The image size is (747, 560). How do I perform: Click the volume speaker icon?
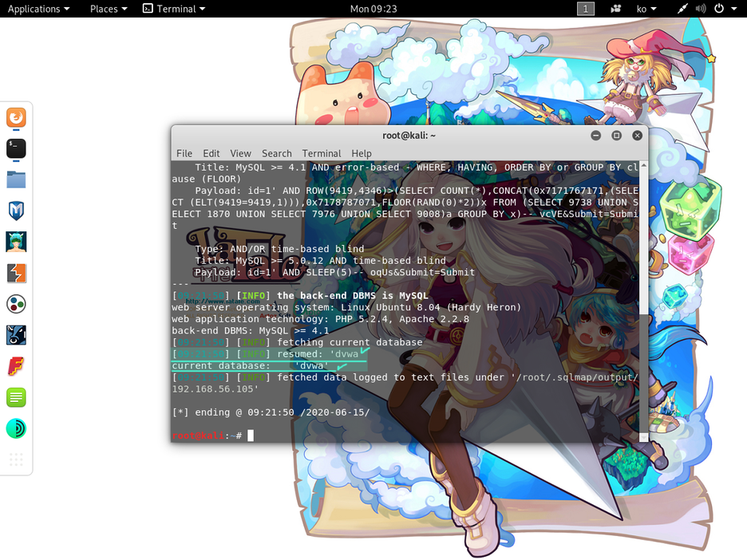701,9
